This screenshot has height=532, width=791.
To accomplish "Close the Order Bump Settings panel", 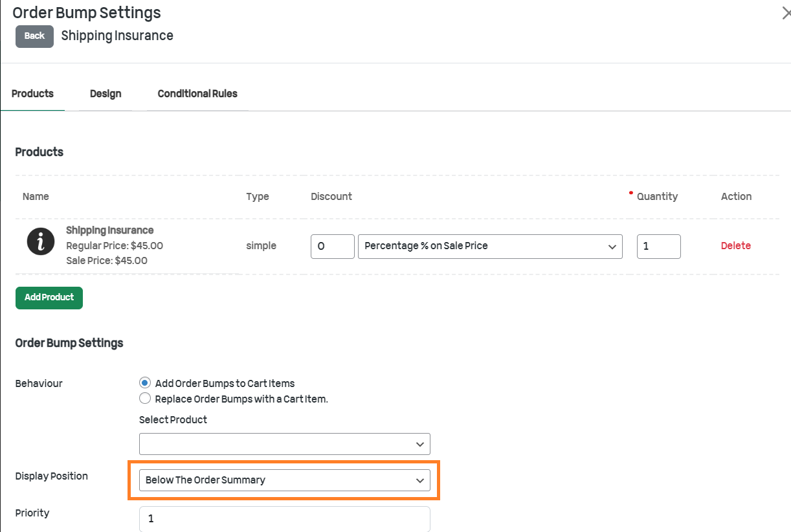I will point(786,14).
